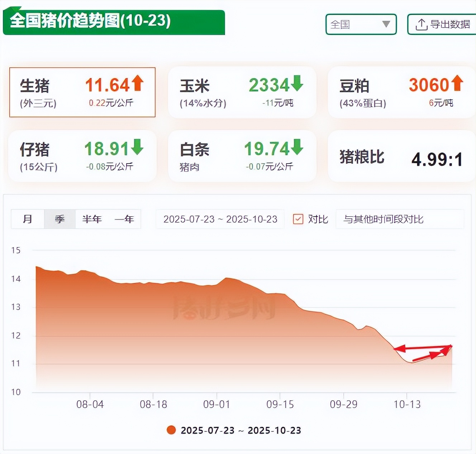476x454 pixels.
Task: Click the export upload icon
Action: pyautogui.click(x=421, y=25)
